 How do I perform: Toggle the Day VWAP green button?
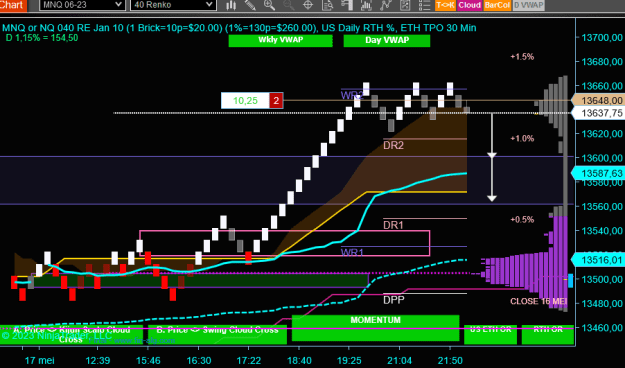tap(387, 40)
